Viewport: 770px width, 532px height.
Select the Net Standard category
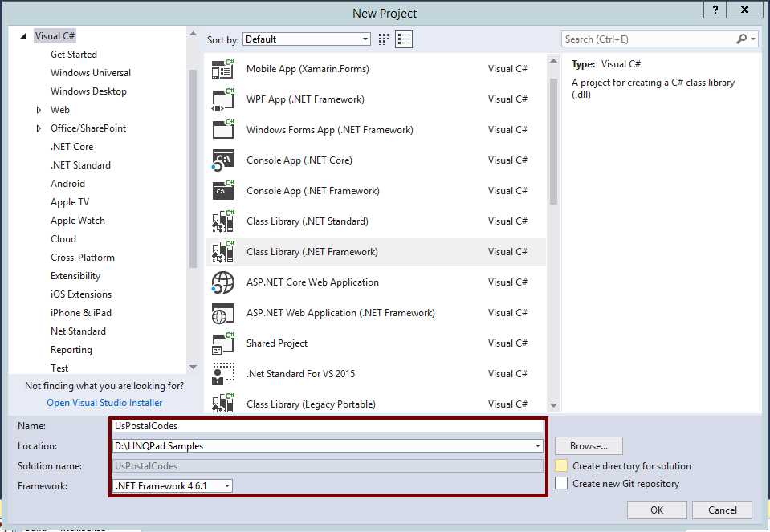click(x=78, y=331)
